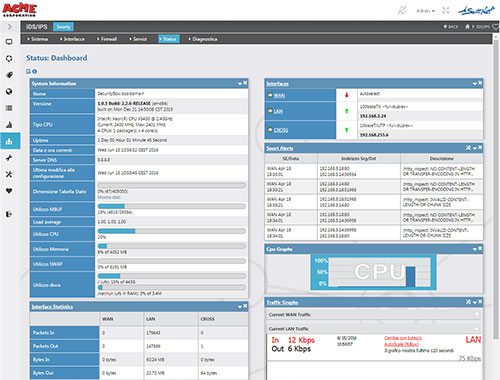Select the Snorty tab
This screenshot has width=500, height=380.
[x=63, y=27]
